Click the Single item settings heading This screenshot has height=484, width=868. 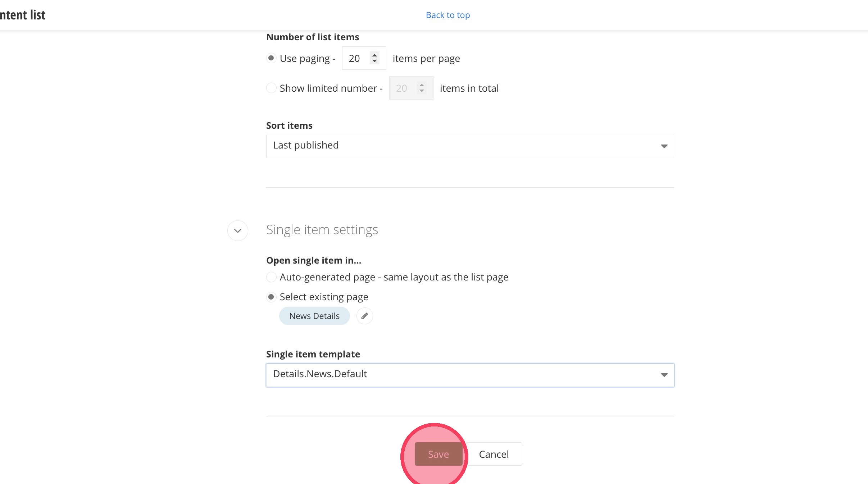click(x=322, y=230)
